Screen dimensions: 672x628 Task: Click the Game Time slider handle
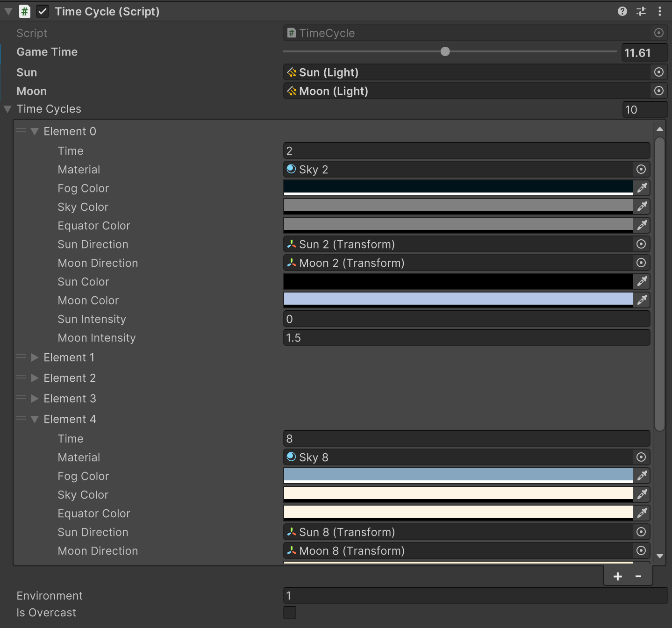445,51
